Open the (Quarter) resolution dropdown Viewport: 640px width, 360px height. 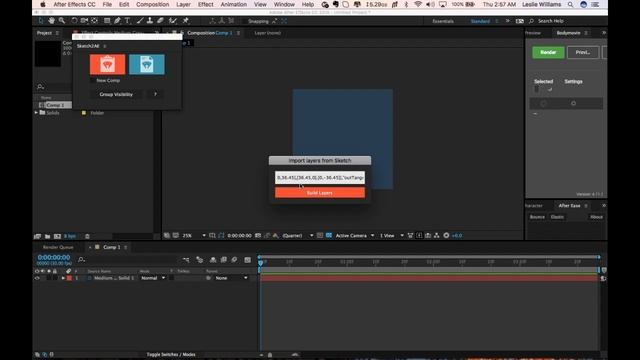(x=298, y=236)
